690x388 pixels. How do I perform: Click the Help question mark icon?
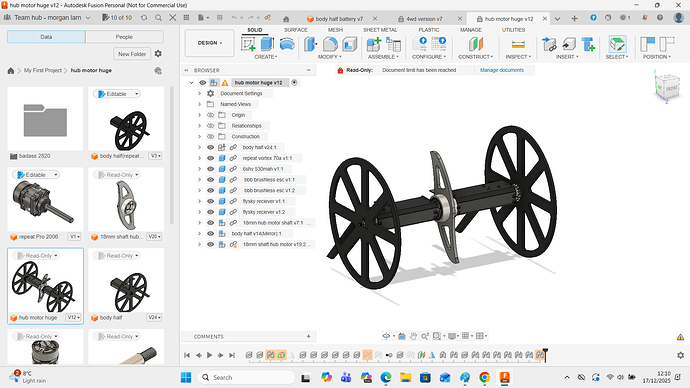660,18
